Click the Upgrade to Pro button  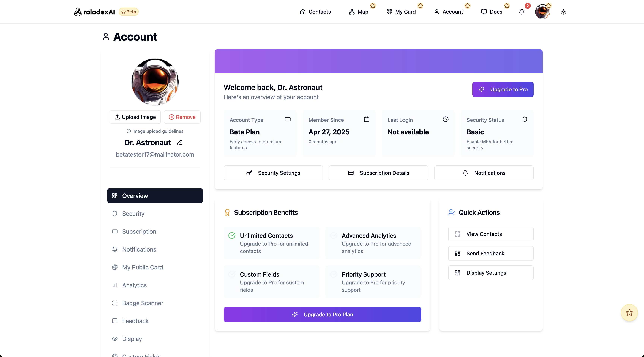point(503,89)
